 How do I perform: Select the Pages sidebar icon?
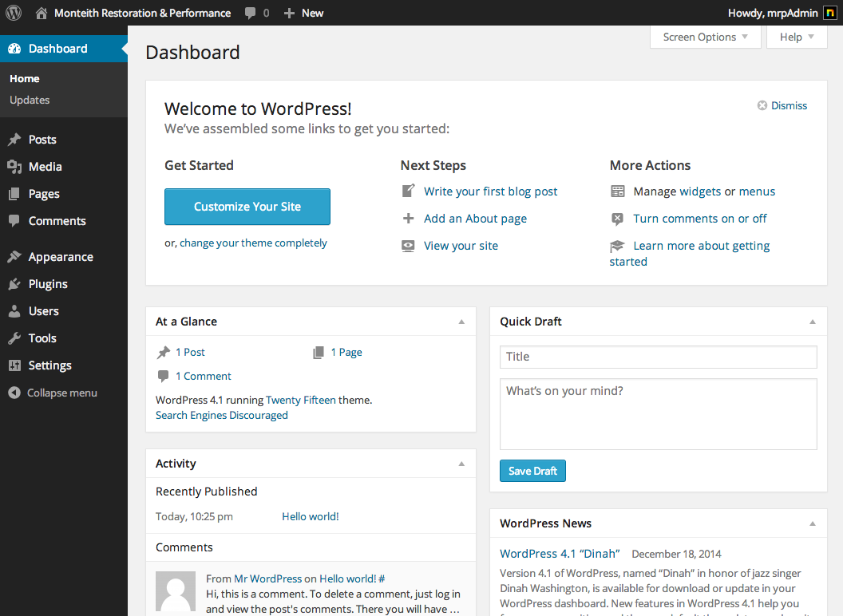tap(16, 193)
